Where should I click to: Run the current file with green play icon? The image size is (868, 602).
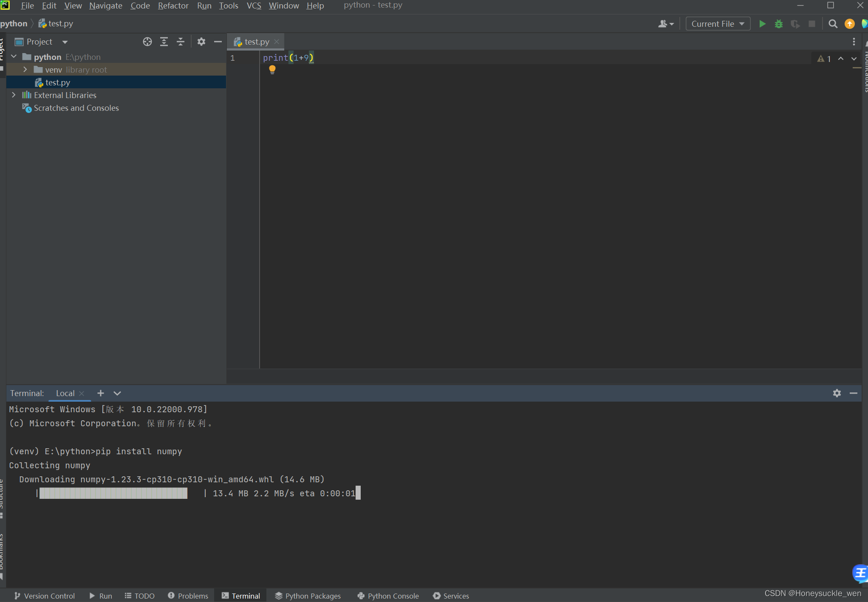(x=762, y=24)
